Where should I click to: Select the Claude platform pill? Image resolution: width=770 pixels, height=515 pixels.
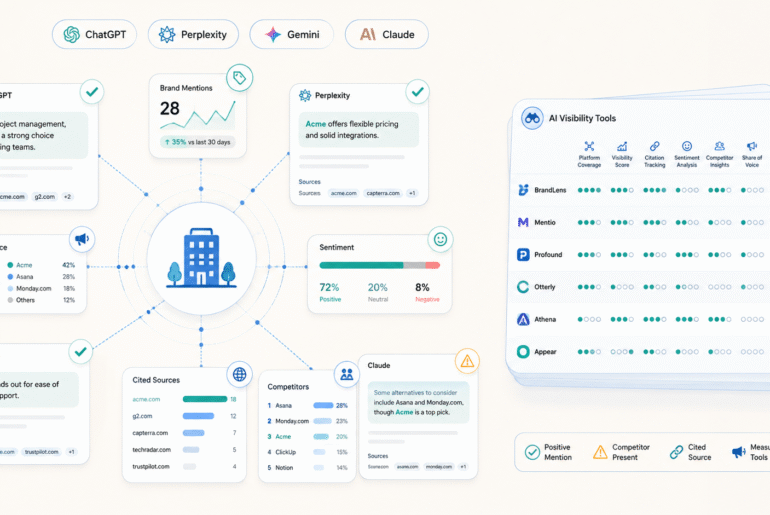pyautogui.click(x=387, y=34)
